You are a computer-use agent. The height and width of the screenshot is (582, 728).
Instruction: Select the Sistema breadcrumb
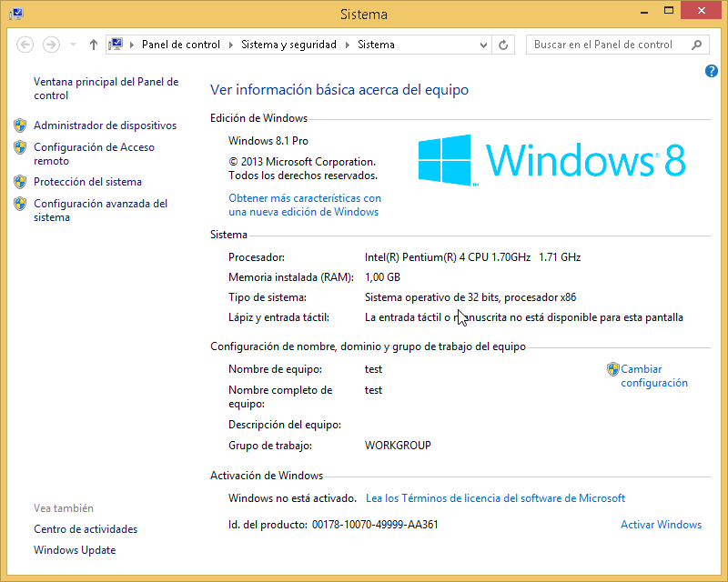[x=376, y=45]
